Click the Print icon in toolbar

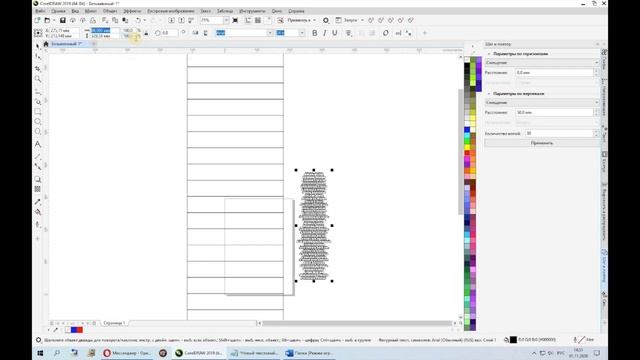point(93,20)
